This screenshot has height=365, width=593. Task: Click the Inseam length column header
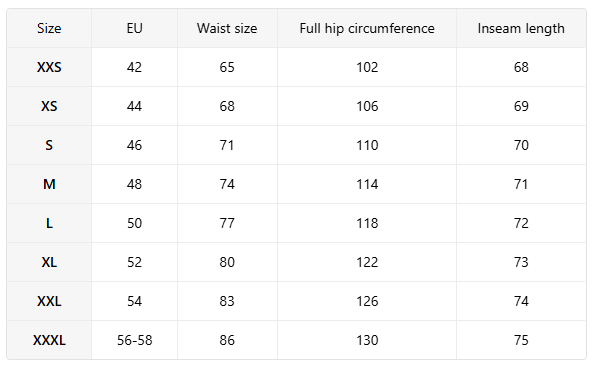click(x=521, y=28)
